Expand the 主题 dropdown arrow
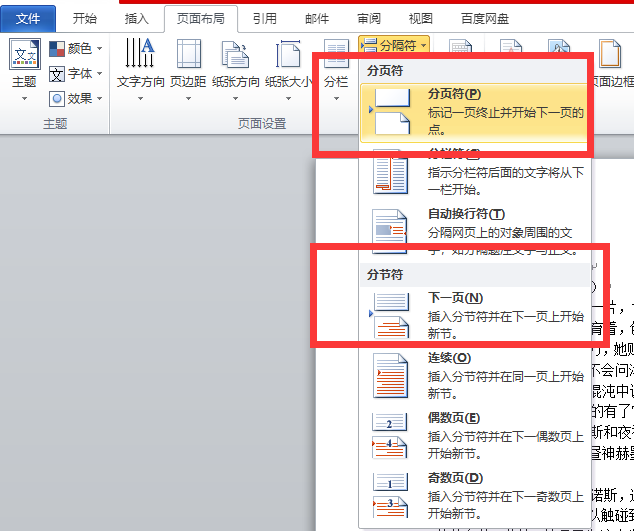This screenshot has height=531, width=634. pyautogui.click(x=24, y=98)
